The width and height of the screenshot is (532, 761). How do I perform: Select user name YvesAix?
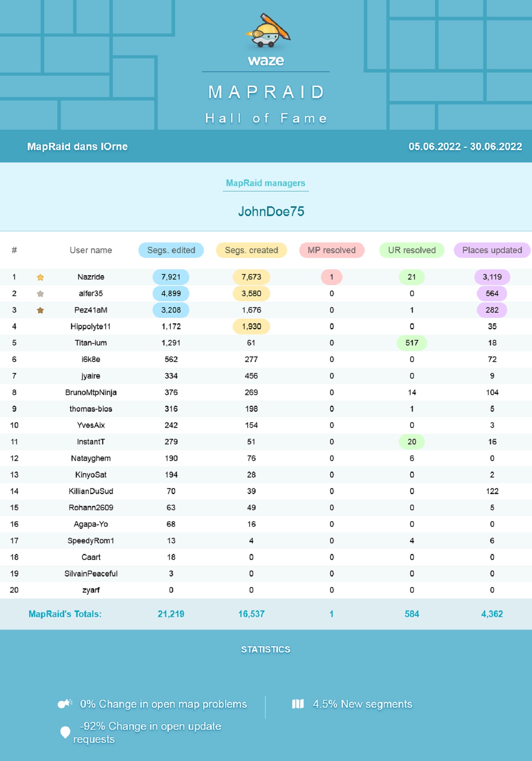coord(91,425)
